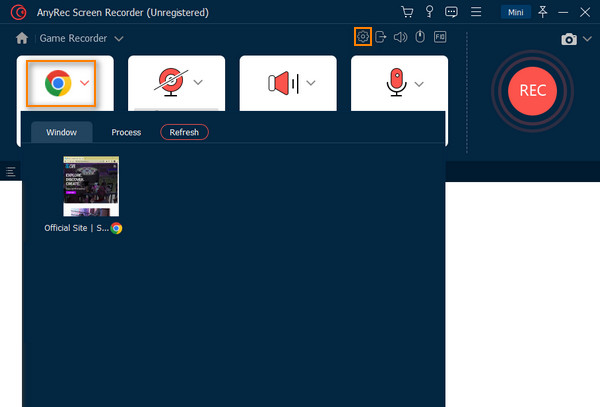Image resolution: width=600 pixels, height=407 pixels.
Task: Toggle the microphone icon
Action: coord(396,82)
